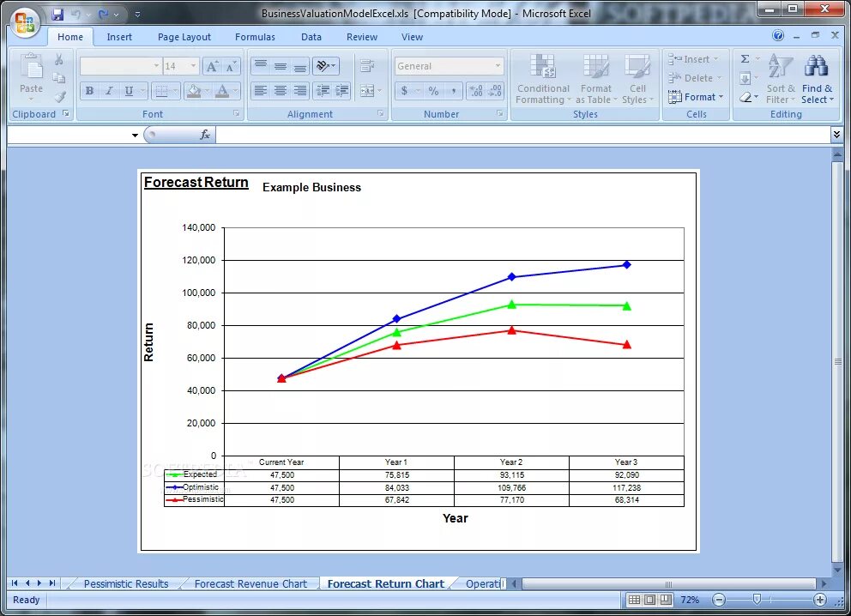Increase font size with Grow Font
Image resolution: width=851 pixels, height=616 pixels.
point(212,66)
